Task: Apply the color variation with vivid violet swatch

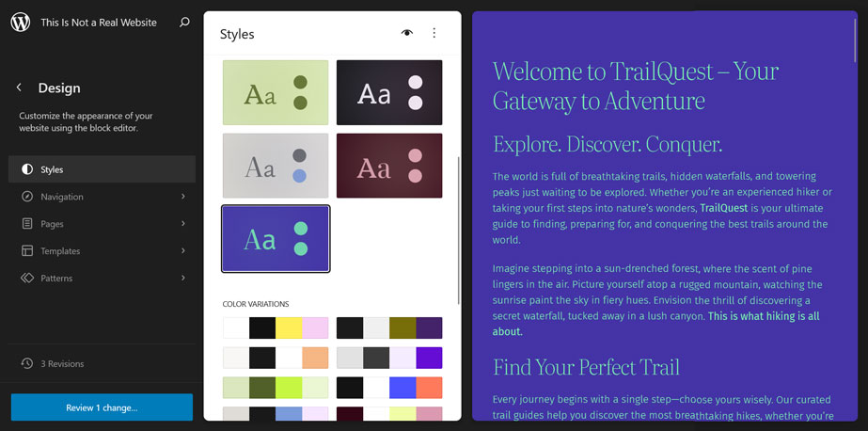Action: pyautogui.click(x=389, y=358)
